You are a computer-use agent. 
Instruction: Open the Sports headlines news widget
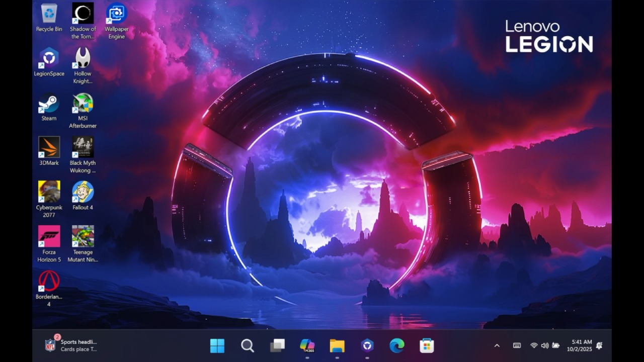71,345
